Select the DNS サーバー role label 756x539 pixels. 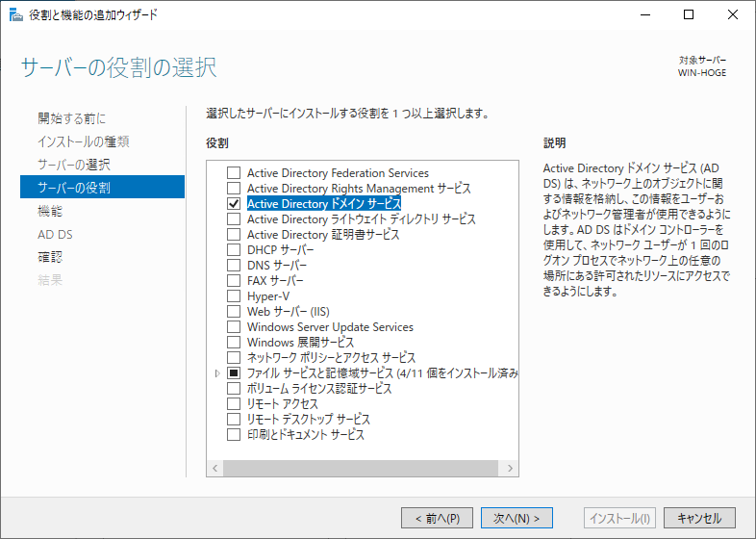pos(277,266)
